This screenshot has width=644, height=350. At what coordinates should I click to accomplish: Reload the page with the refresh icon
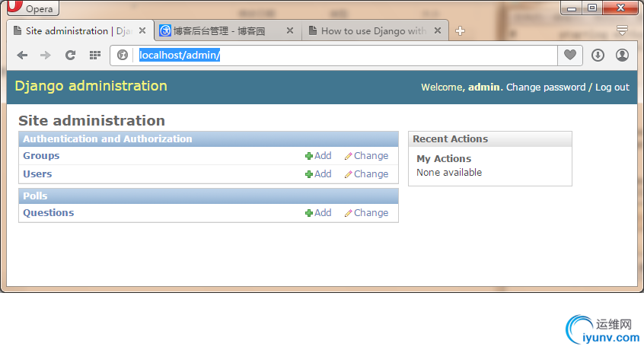point(71,55)
